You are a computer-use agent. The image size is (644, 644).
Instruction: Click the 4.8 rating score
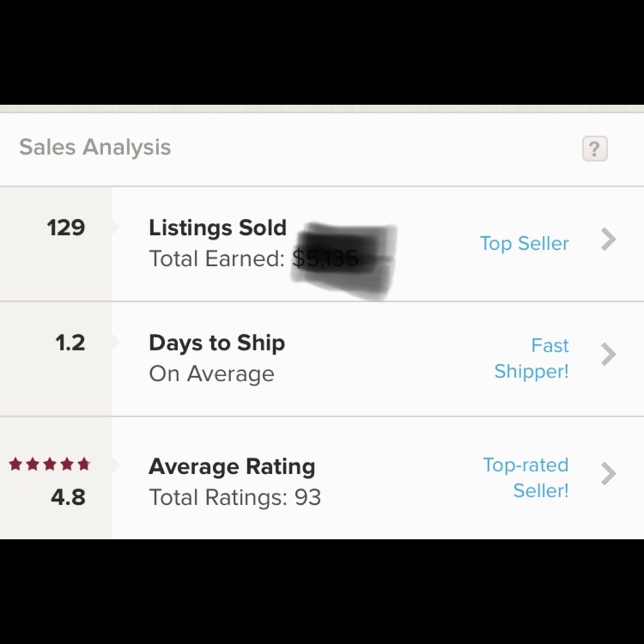click(68, 497)
